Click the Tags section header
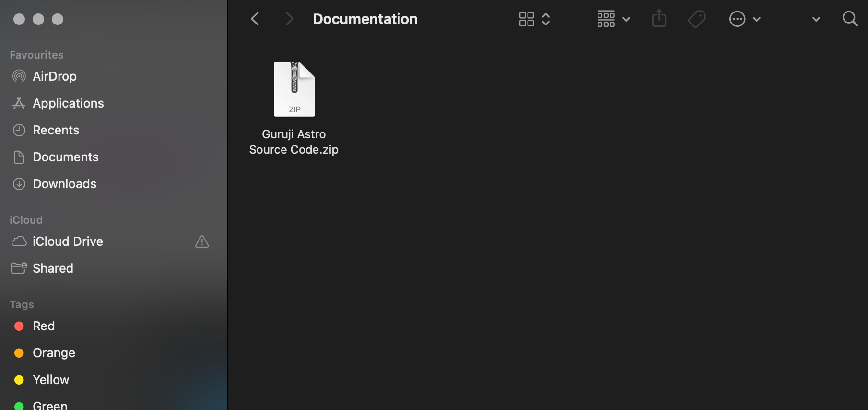Image resolution: width=868 pixels, height=410 pixels. (22, 304)
